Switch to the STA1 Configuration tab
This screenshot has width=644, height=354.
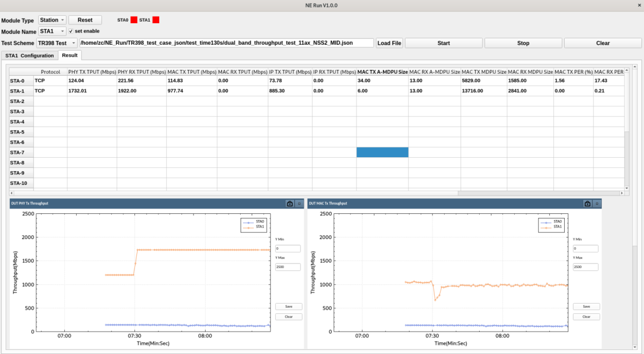(29, 56)
